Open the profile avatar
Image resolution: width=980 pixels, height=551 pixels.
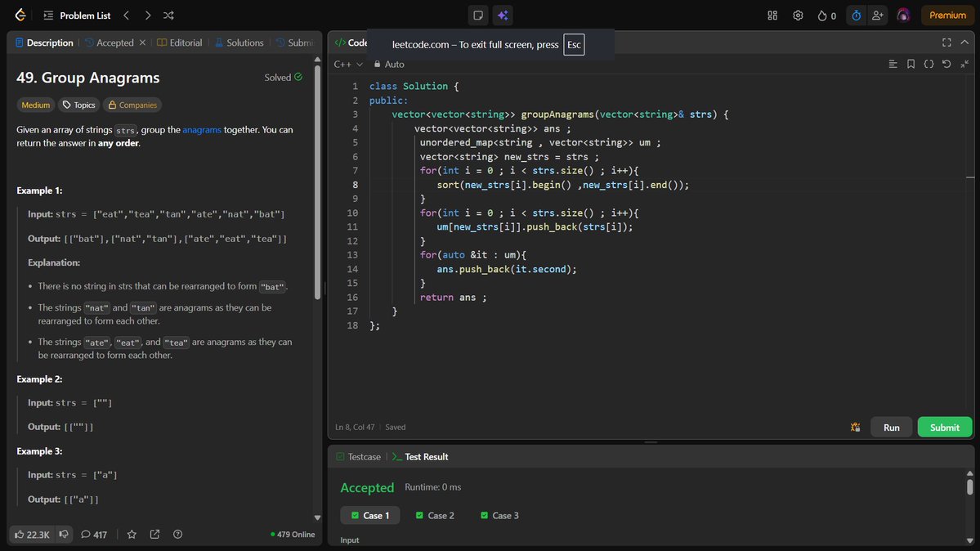click(x=903, y=15)
